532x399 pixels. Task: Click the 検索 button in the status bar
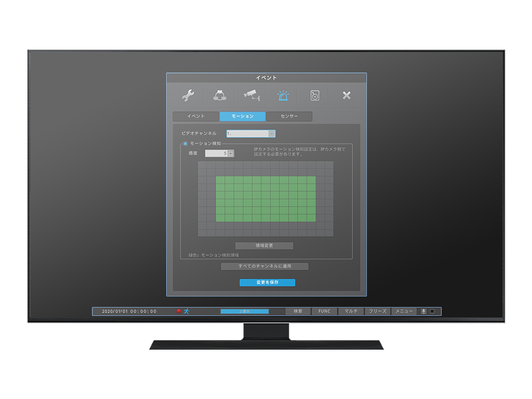tap(298, 311)
